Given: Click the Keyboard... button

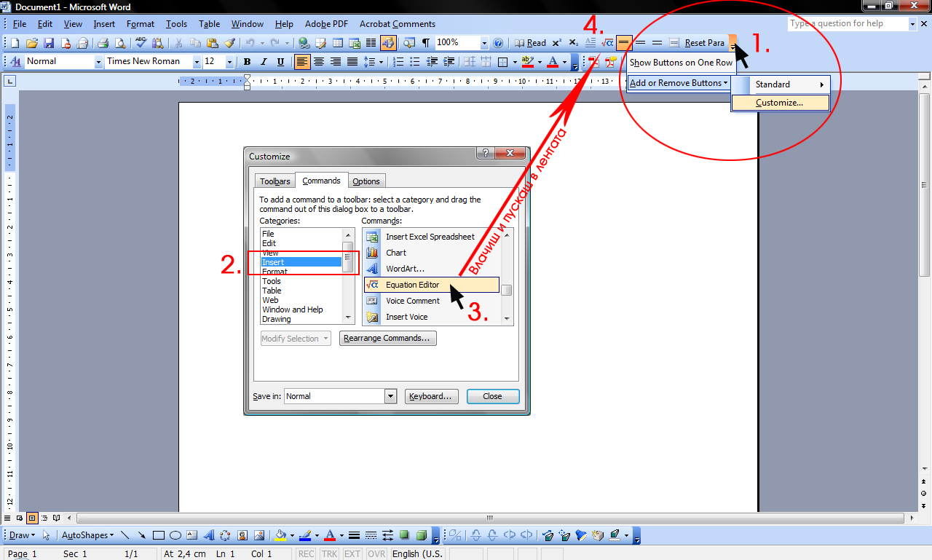Looking at the screenshot, I should [x=431, y=396].
